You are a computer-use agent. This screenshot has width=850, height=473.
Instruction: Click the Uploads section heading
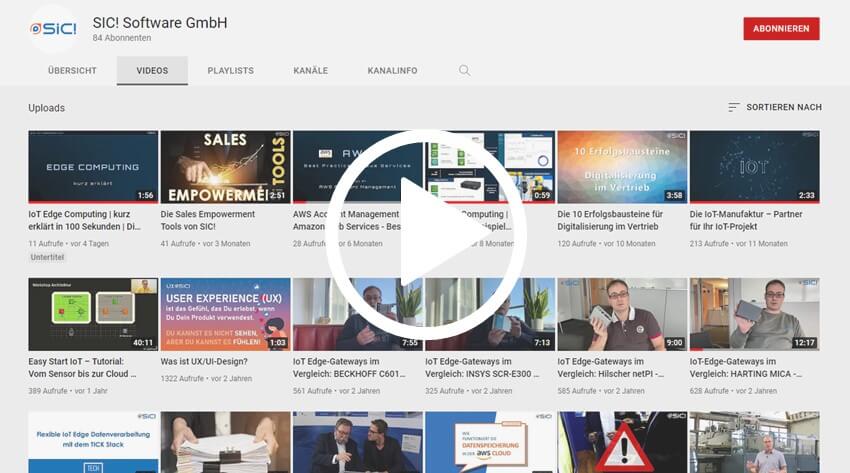click(47, 108)
